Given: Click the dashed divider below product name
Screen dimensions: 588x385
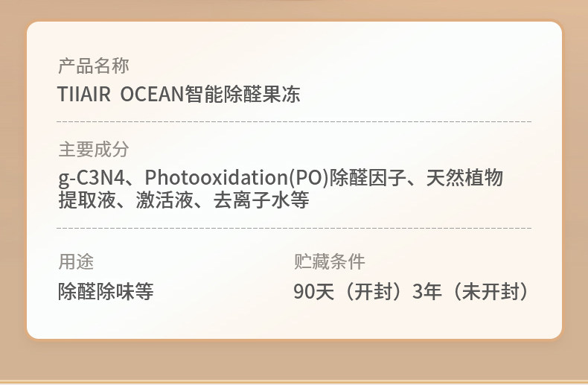Looking at the screenshot, I should click(294, 121).
